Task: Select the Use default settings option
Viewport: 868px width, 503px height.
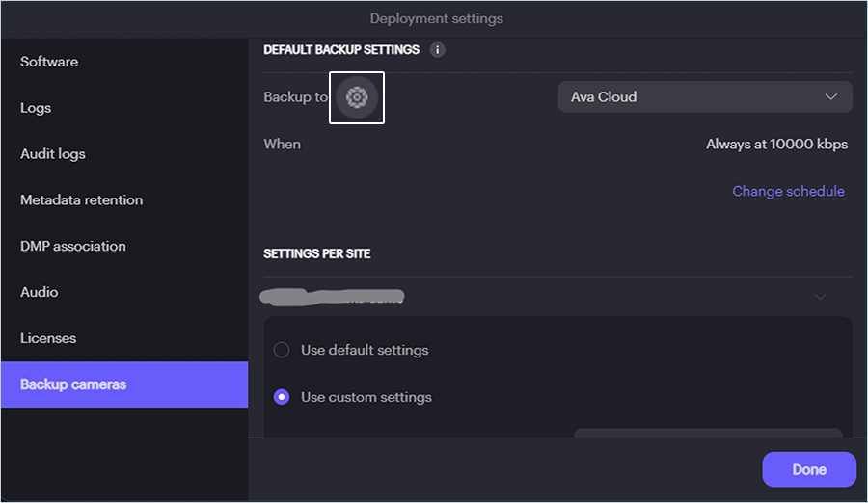Action: click(282, 350)
